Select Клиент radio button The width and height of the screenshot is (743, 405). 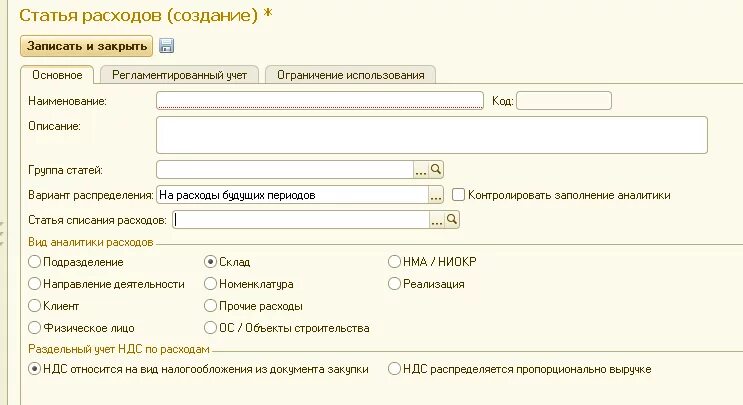coord(35,306)
